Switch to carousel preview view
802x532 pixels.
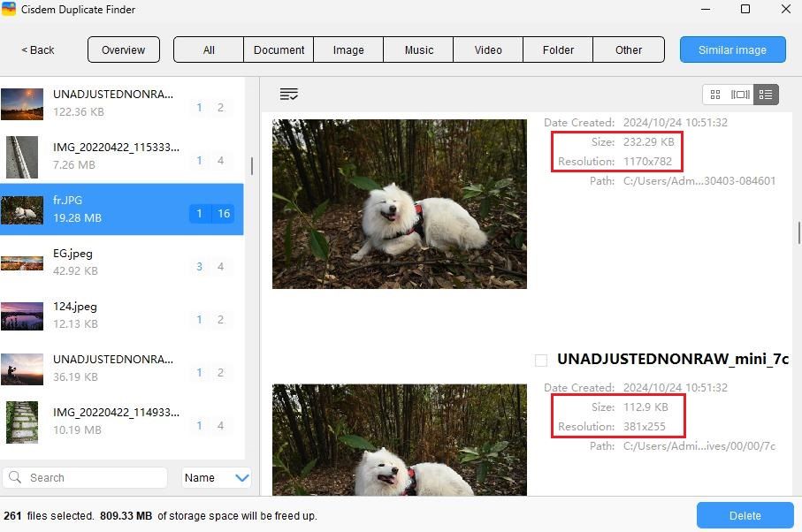[741, 95]
